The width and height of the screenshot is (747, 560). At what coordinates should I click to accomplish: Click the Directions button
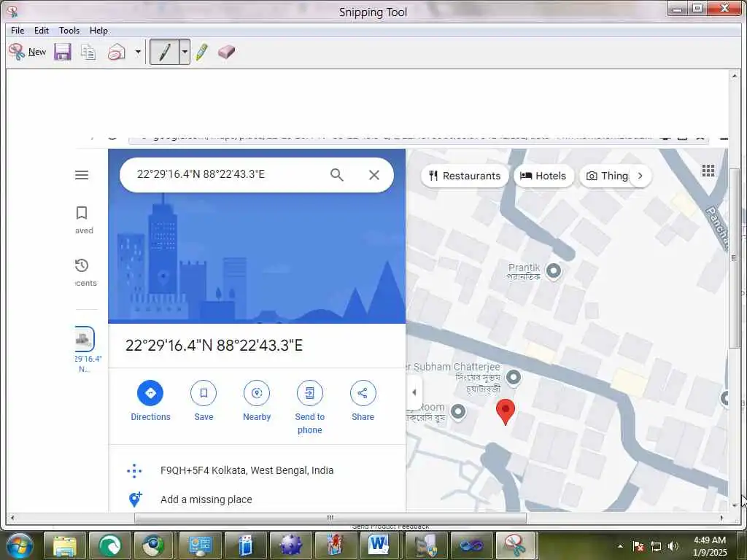pyautogui.click(x=150, y=400)
